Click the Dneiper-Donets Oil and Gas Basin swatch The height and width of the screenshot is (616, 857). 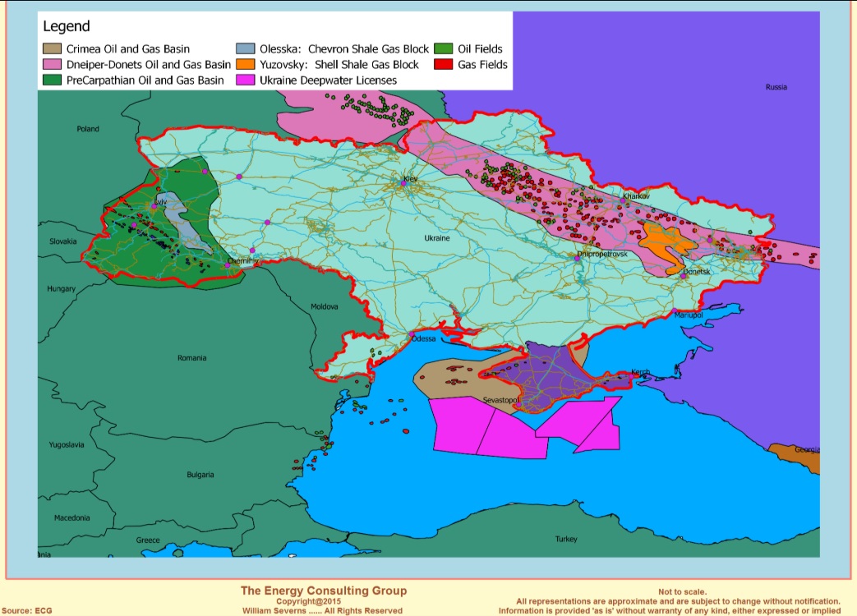tap(52, 64)
